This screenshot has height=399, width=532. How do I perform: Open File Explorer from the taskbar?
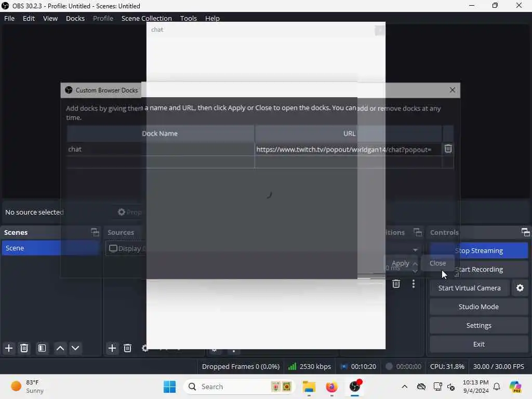[309, 387]
